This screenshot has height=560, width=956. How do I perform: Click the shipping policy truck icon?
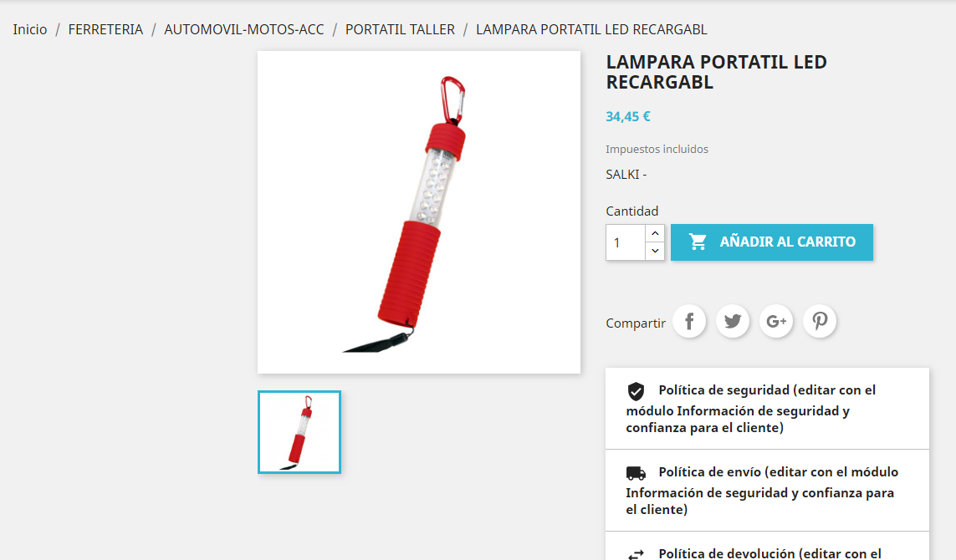(636, 473)
